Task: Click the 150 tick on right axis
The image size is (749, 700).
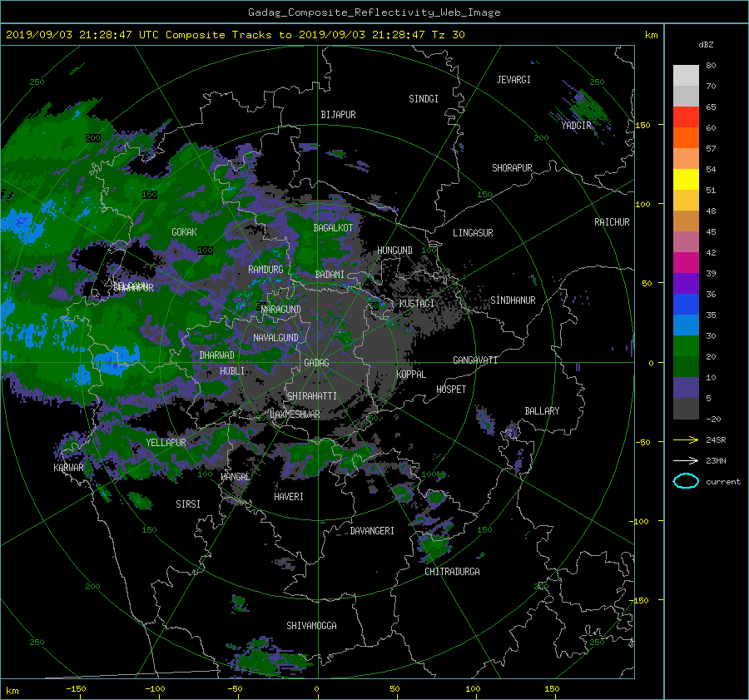Action: click(x=643, y=125)
